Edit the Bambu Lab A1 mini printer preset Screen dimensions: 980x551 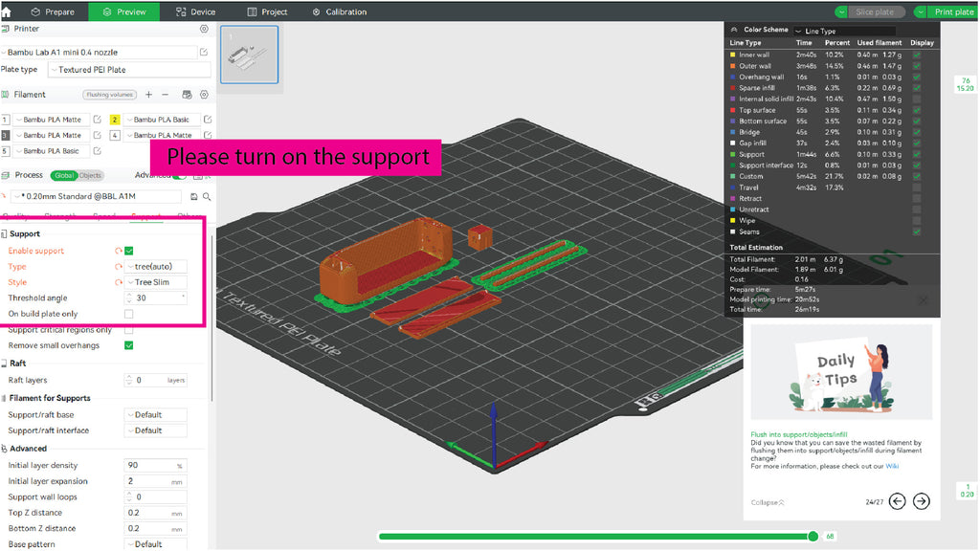coord(204,53)
